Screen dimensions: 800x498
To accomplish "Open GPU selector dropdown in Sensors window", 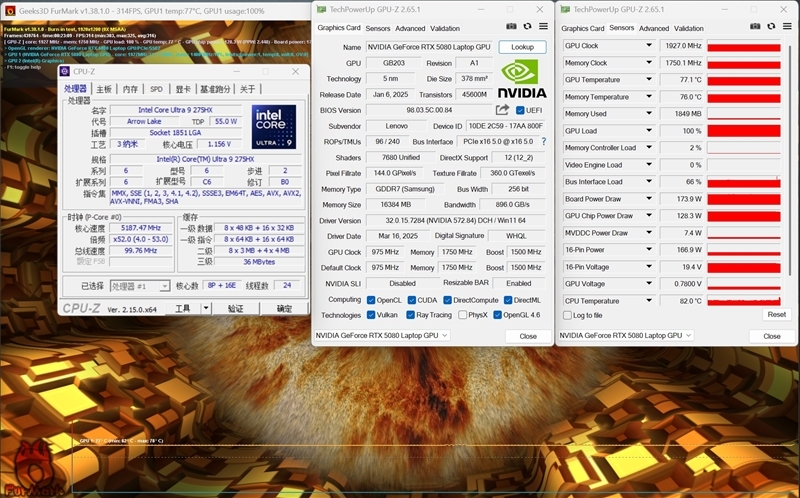I will pos(626,335).
